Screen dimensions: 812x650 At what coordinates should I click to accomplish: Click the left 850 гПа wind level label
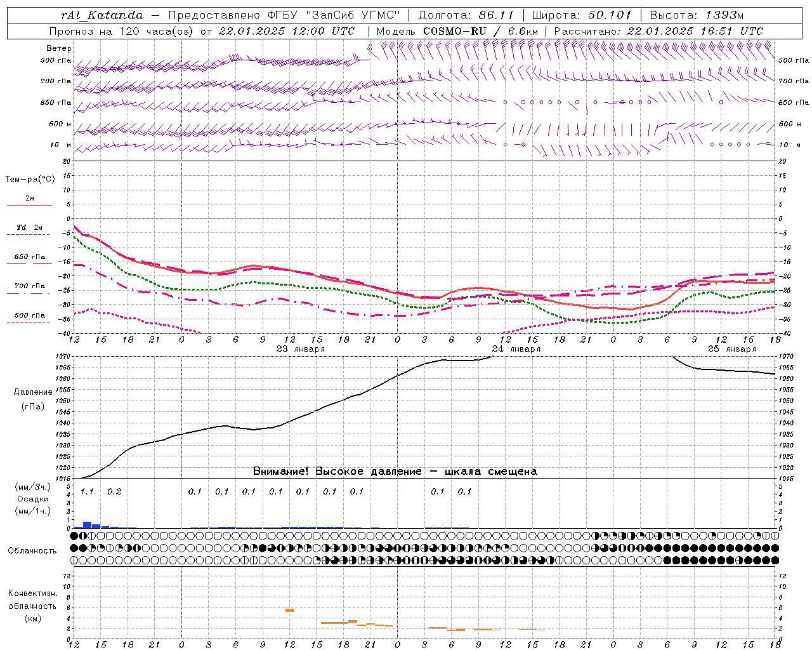coord(56,103)
